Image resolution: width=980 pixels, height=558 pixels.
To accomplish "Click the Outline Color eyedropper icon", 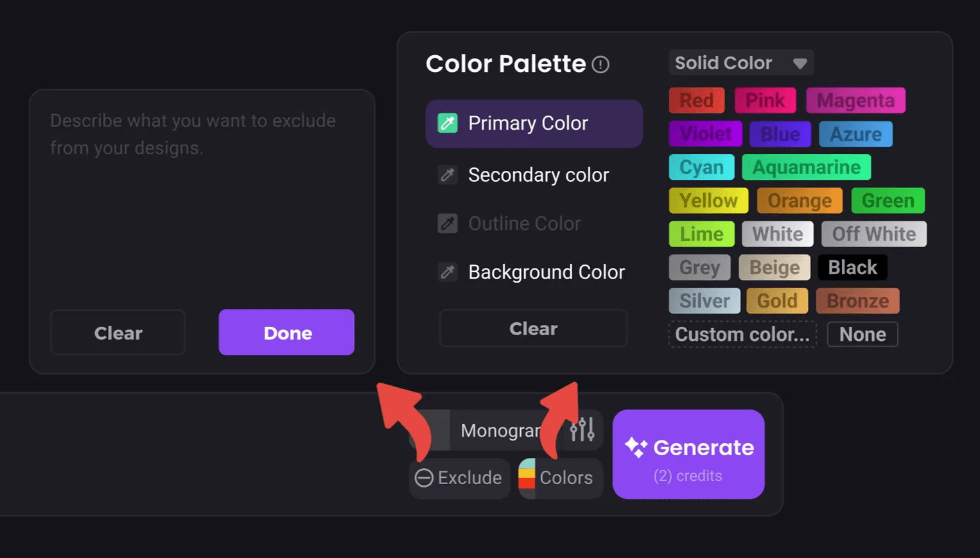I will pyautogui.click(x=448, y=223).
